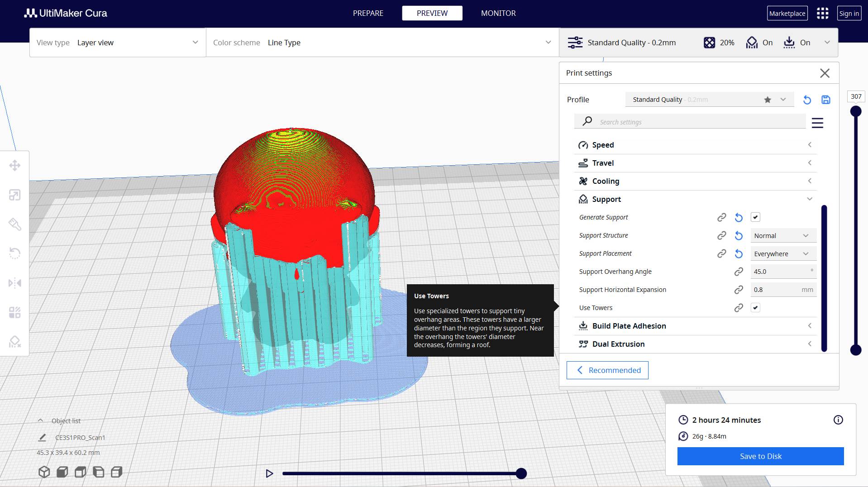The image size is (868, 487).
Task: Open the settings visibility hamburger menu
Action: click(x=817, y=123)
